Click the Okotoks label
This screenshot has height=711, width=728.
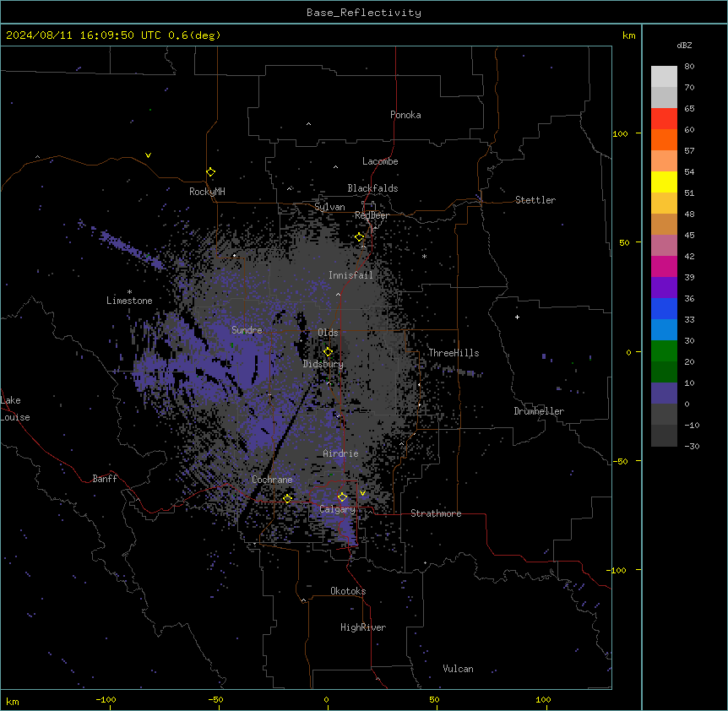pos(348,591)
